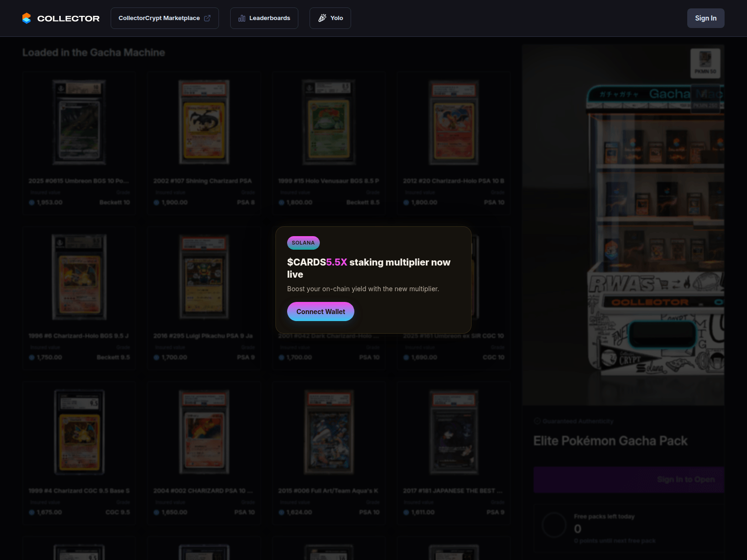Click the Sign In button at top right
This screenshot has height=560, width=747.
705,18
